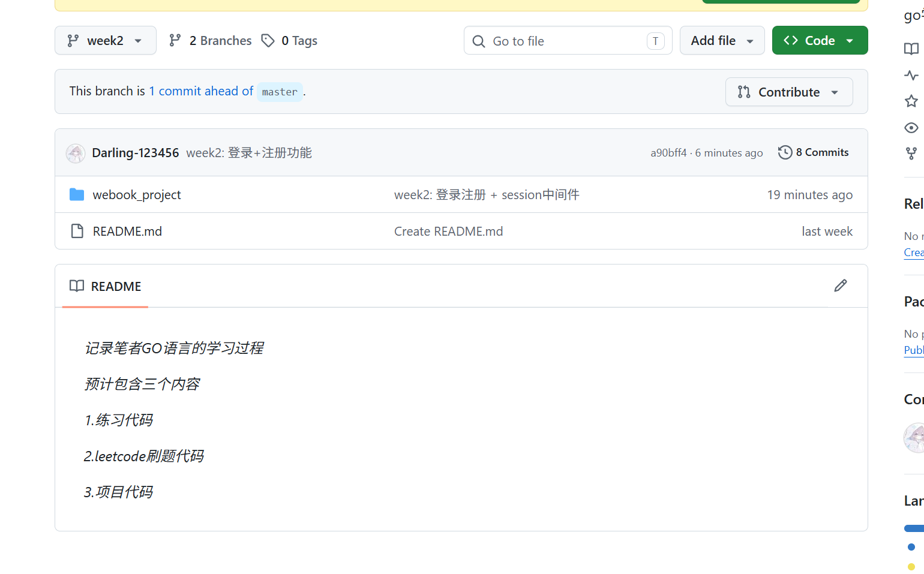Click Darling-123456 avatar in commit row
Image resolution: width=924 pixels, height=574 pixels.
point(76,153)
